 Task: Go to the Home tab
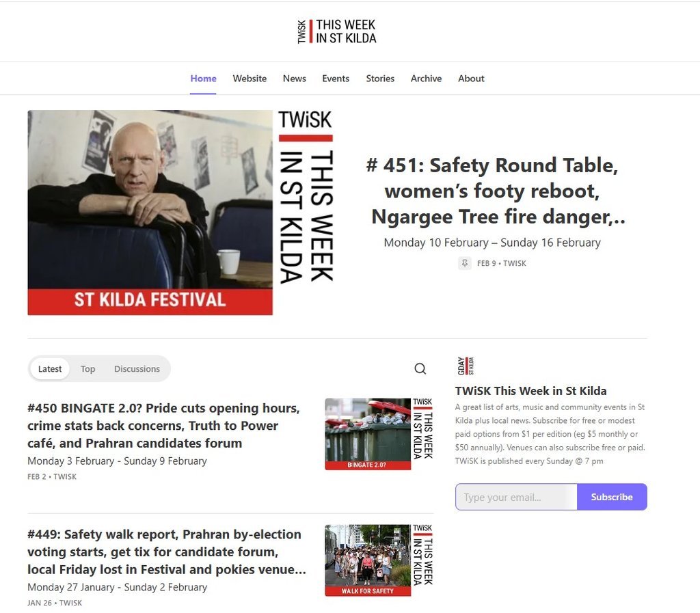click(203, 79)
